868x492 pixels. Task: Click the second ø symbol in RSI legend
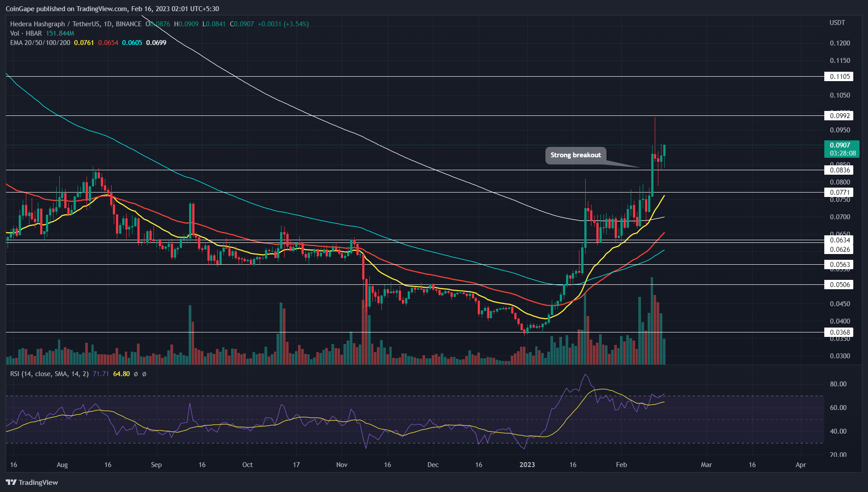click(x=144, y=374)
